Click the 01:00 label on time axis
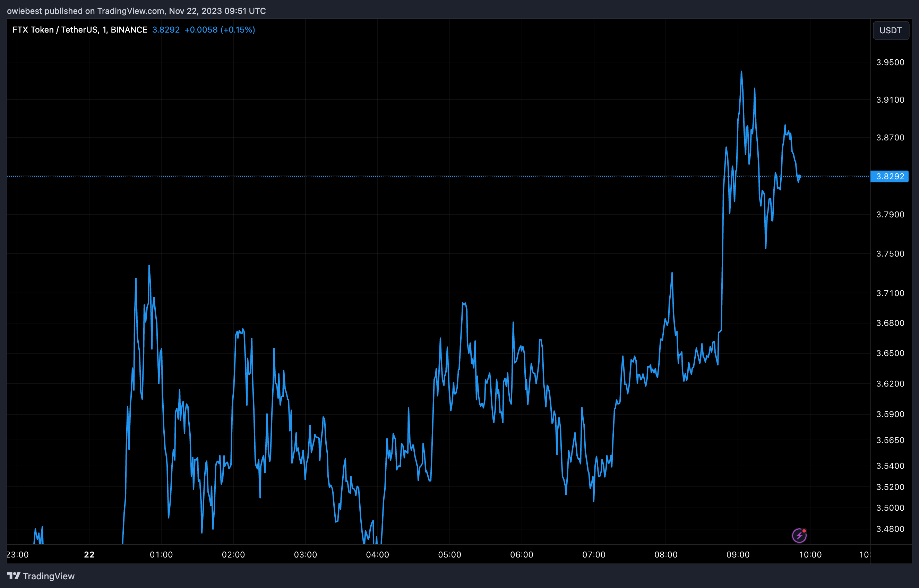 [x=161, y=554]
